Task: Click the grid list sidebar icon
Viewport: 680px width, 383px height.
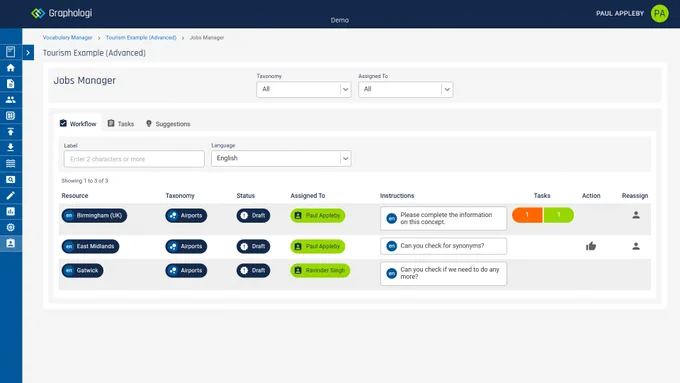Action: pyautogui.click(x=10, y=116)
